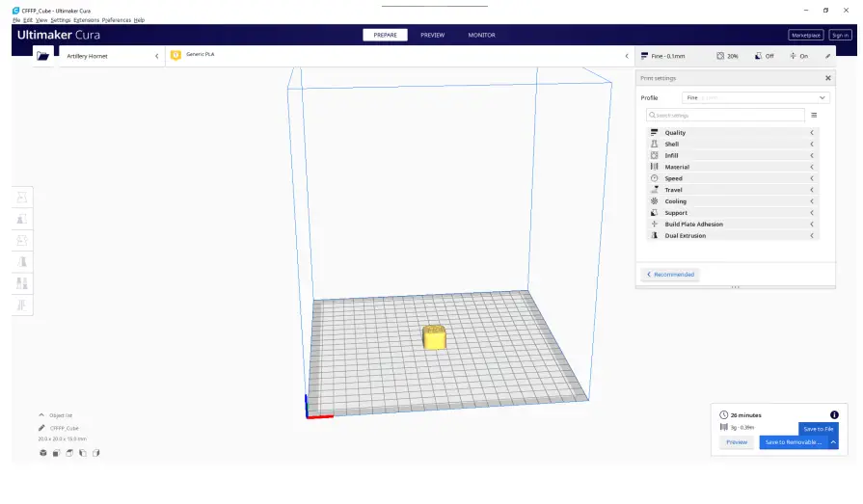Click the Dual Extrusion icon

tap(655, 235)
